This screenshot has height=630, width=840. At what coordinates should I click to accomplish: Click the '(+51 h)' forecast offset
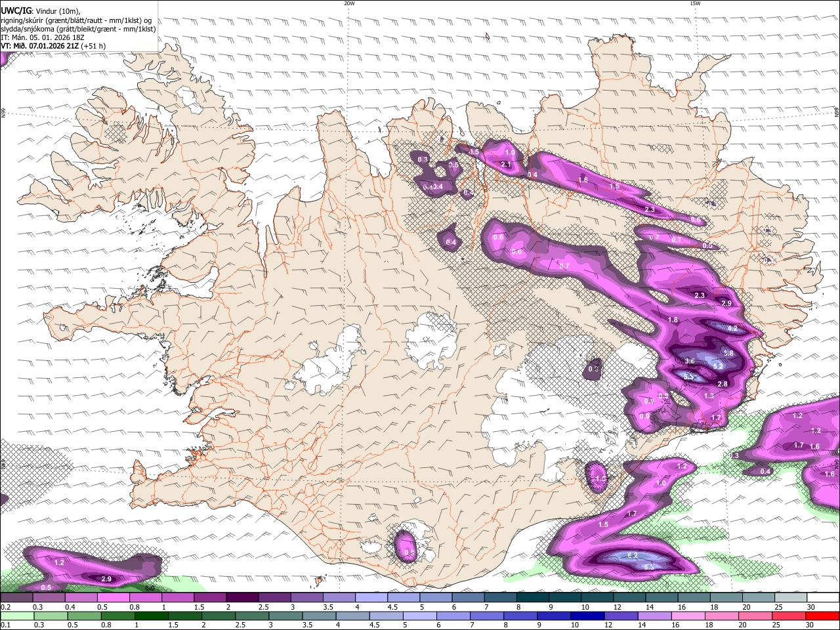coord(94,46)
